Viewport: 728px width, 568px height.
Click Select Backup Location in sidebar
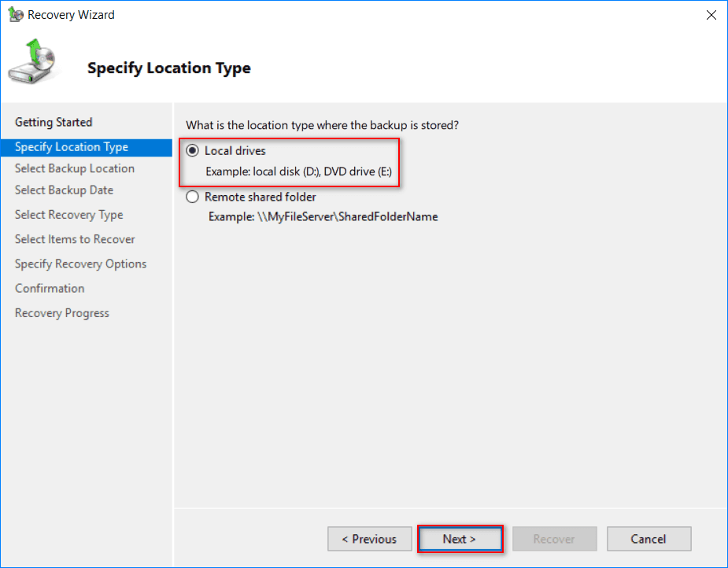click(x=75, y=168)
